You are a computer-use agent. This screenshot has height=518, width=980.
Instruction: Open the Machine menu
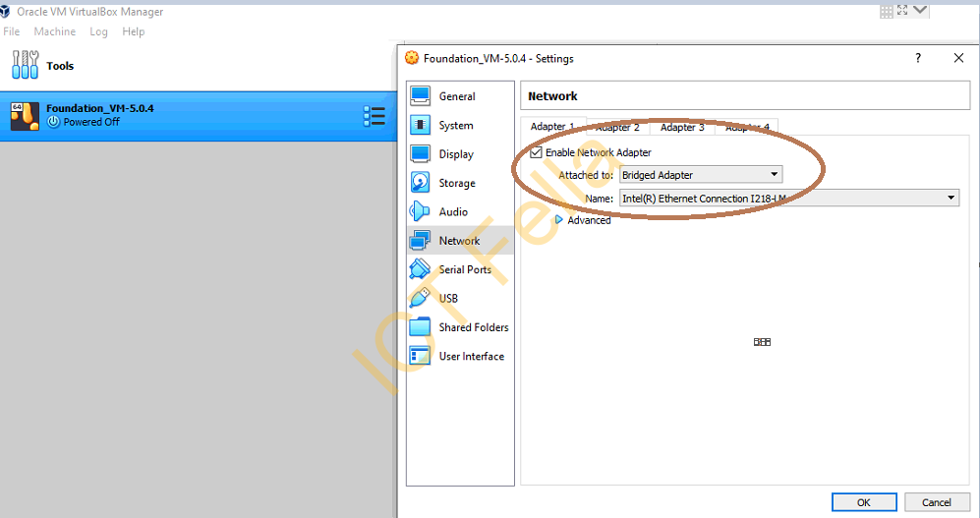pos(55,31)
